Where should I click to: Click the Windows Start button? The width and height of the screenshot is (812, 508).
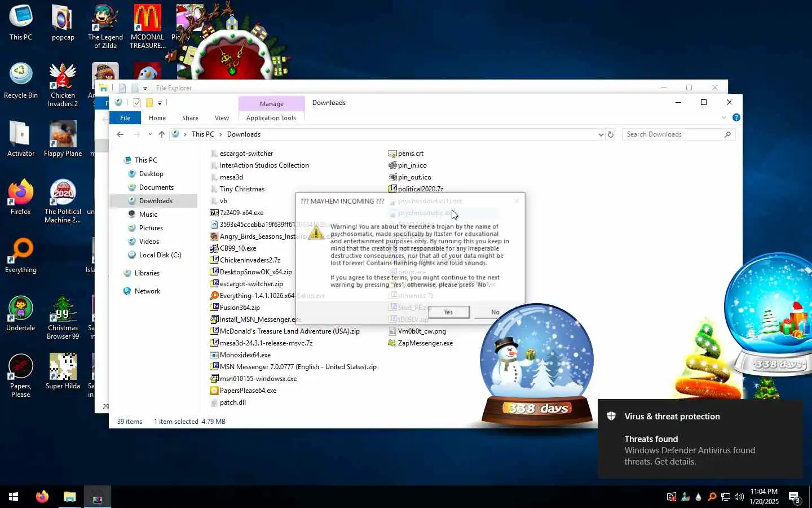pyautogui.click(x=14, y=497)
